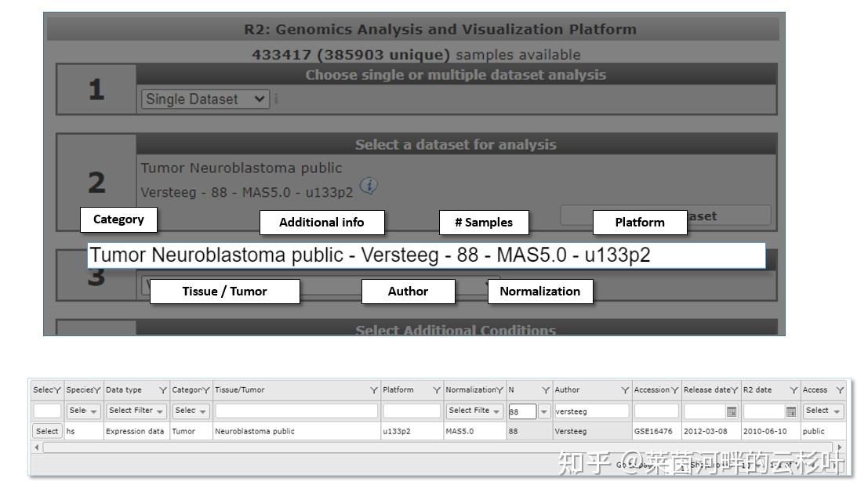Screen dimensions: 868x500
Task: Open the filter funnel on the Author column
Action: (x=625, y=389)
